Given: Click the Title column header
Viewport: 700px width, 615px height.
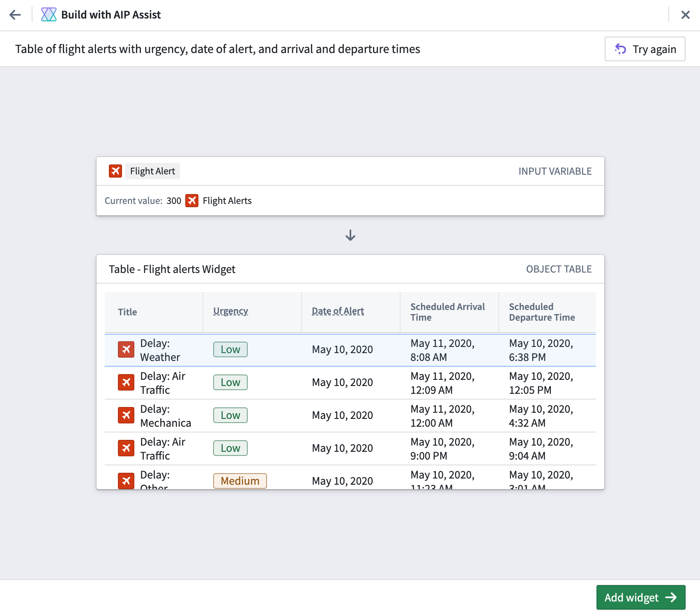Looking at the screenshot, I should tap(127, 312).
